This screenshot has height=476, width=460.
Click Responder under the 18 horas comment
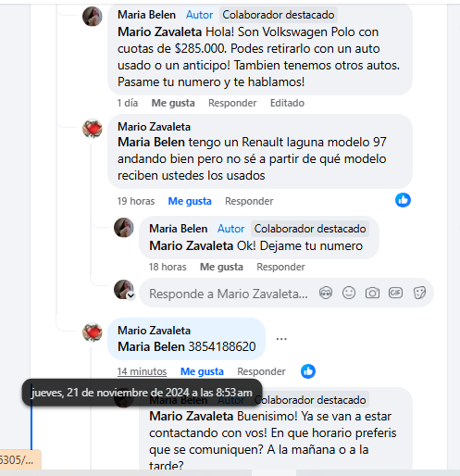[x=280, y=267]
